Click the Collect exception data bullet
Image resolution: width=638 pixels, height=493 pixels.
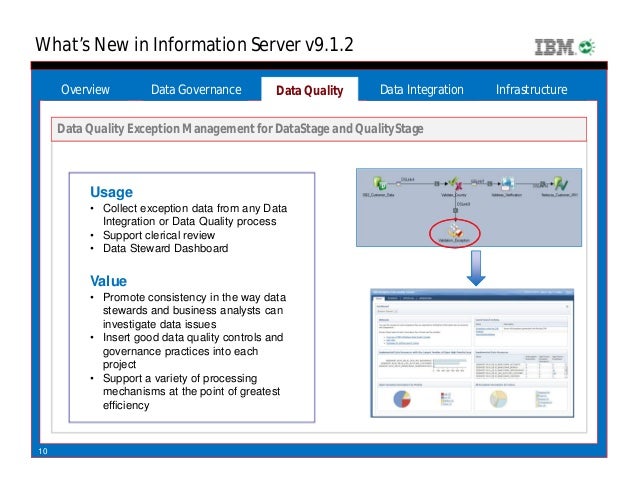(194, 215)
